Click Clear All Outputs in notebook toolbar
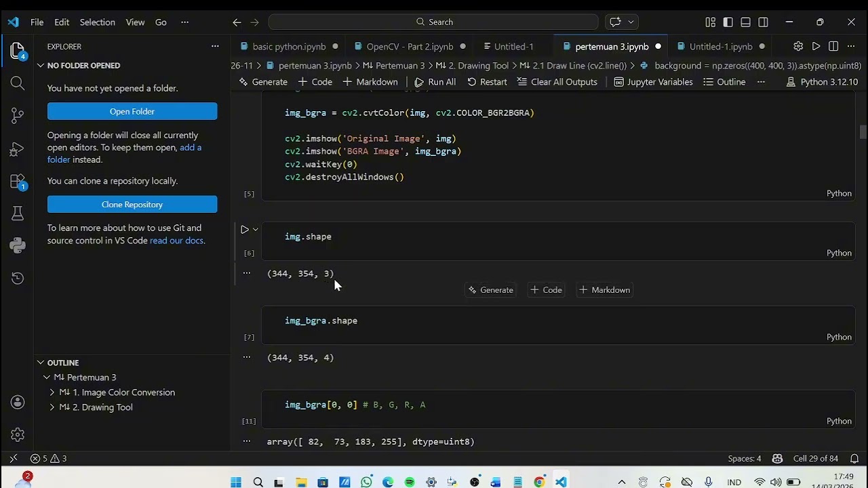868x488 pixels. click(557, 82)
